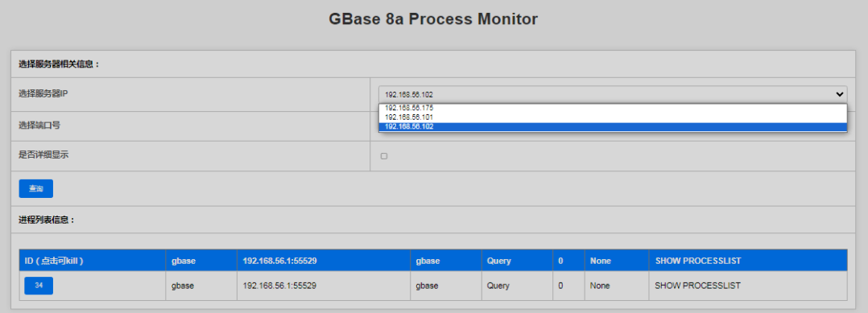Click the 192.168.56.1:55529 header cell
The height and width of the screenshot is (313, 868).
pos(279,261)
